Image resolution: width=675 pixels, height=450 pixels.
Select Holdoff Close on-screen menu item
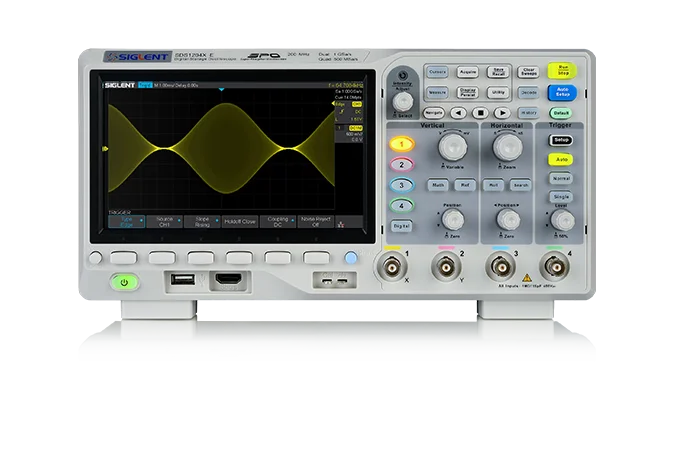240,222
